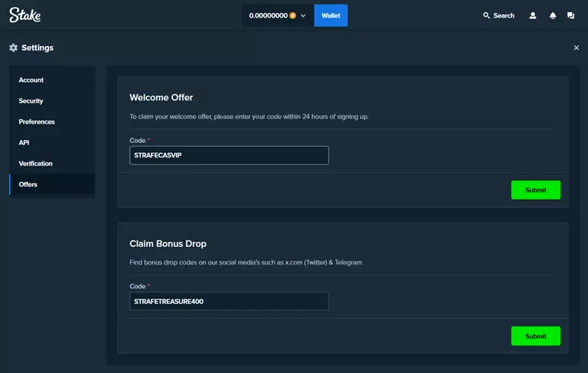Go to Account settings tab
Image resolution: width=588 pixels, height=373 pixels.
click(52, 80)
